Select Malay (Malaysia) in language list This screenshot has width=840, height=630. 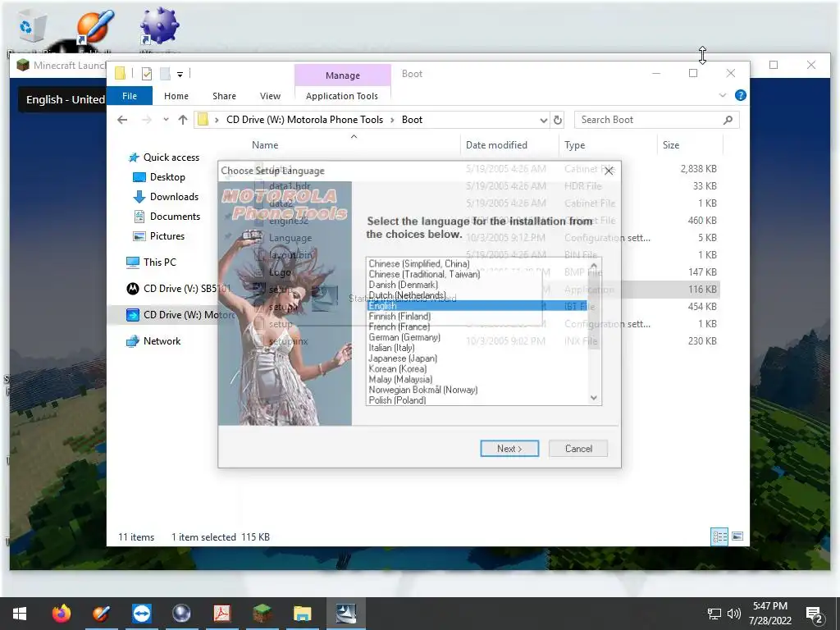pyautogui.click(x=400, y=379)
